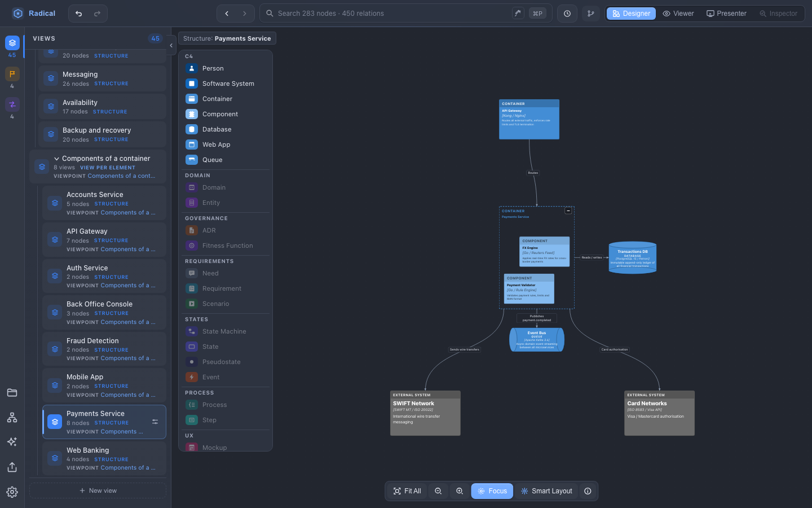Select the Queue palette element
Screen dimensions: 812x508
(226, 160)
